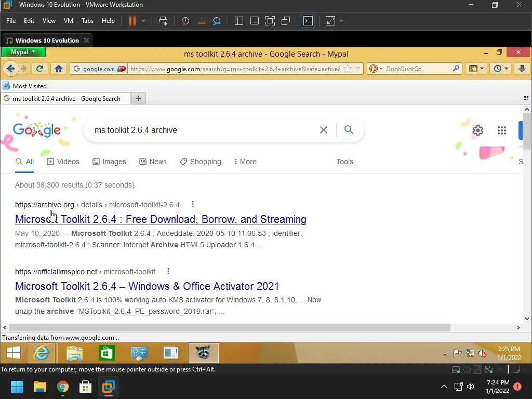The height and width of the screenshot is (399, 532).
Task: Open Google quick settings gear
Action: tap(478, 130)
